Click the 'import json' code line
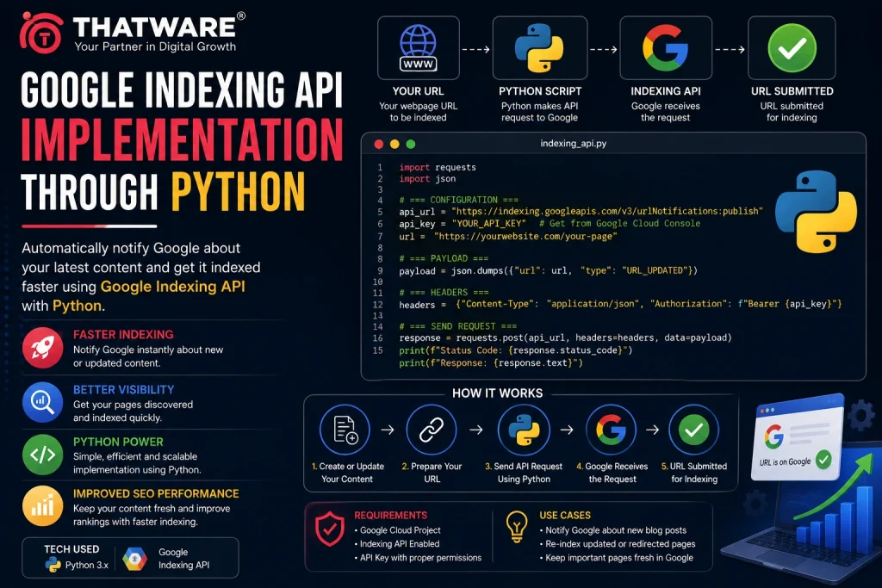The height and width of the screenshot is (588, 882). [x=427, y=179]
